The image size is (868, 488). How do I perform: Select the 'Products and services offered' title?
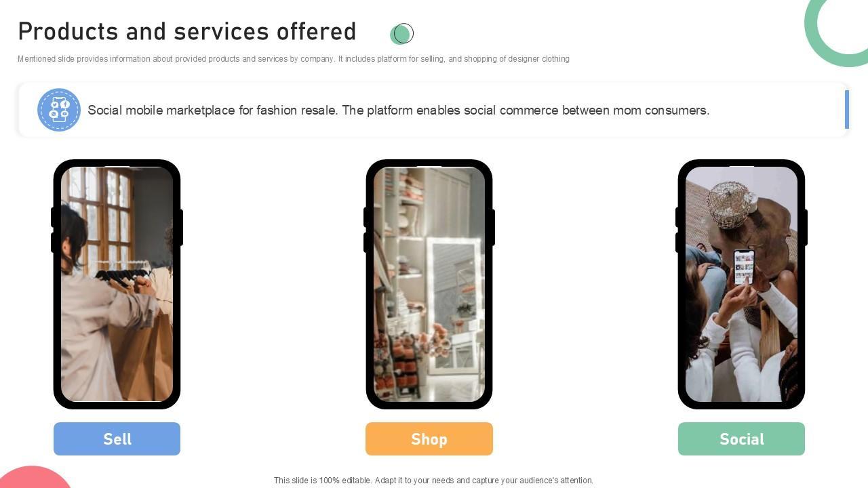(x=187, y=32)
